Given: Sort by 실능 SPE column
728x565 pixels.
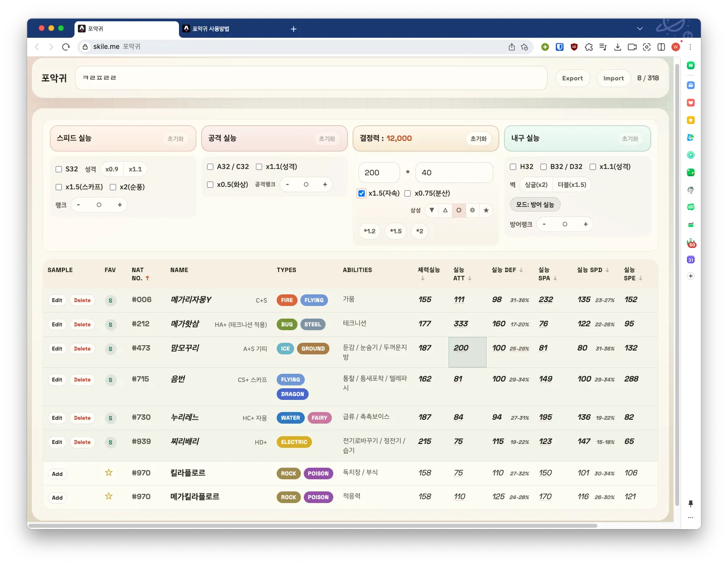Looking at the screenshot, I should pyautogui.click(x=633, y=274).
